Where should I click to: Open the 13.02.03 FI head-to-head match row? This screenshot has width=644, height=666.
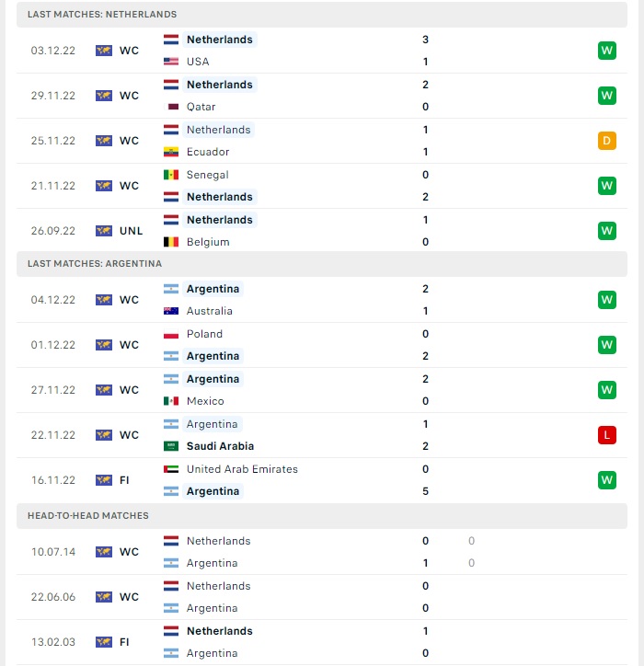[x=322, y=642]
